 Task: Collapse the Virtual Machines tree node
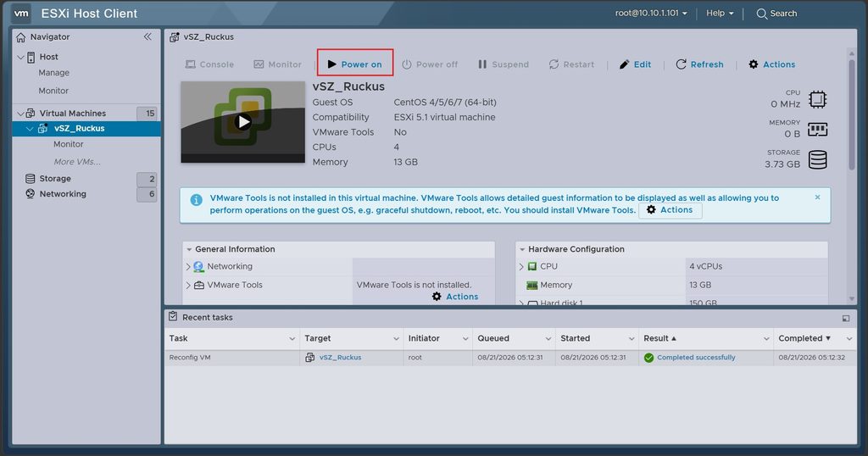[20, 114]
